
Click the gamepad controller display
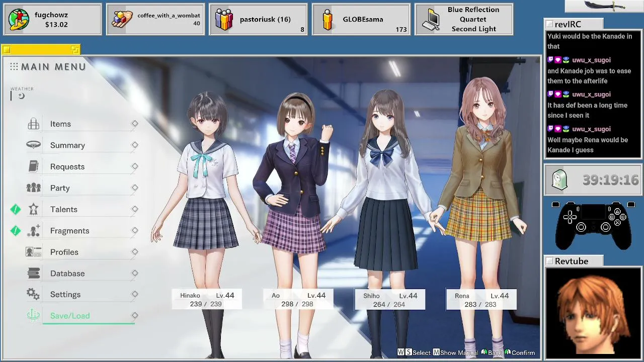(x=593, y=225)
